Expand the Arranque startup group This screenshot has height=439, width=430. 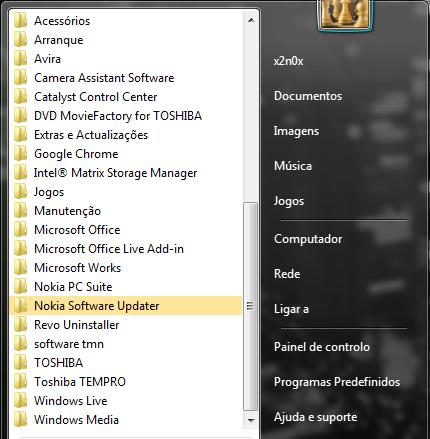(126, 40)
